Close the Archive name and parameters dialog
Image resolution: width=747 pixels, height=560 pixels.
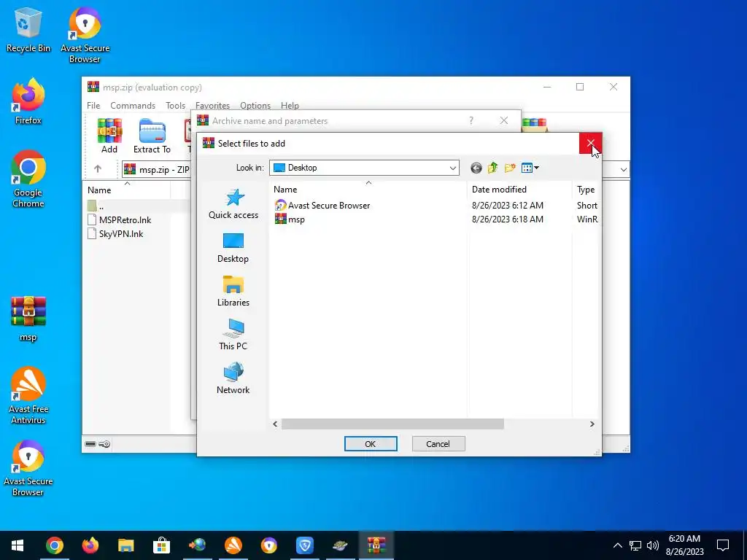[504, 120]
